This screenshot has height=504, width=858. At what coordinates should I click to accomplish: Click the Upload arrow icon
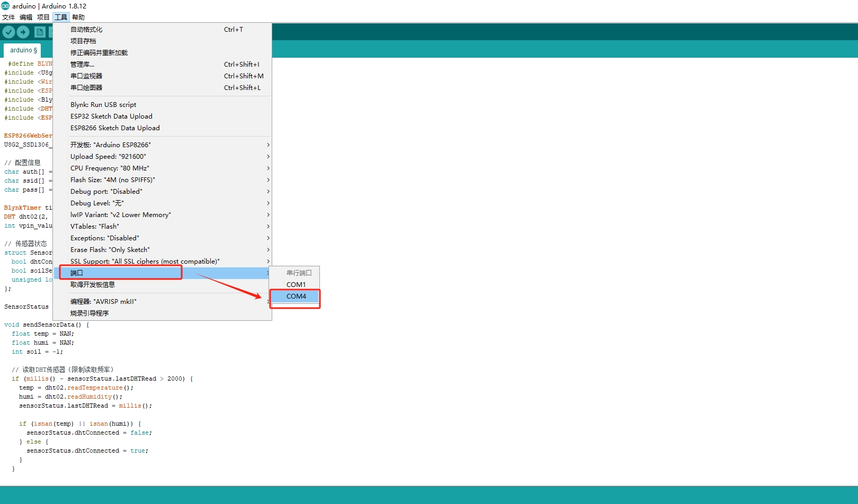click(23, 32)
